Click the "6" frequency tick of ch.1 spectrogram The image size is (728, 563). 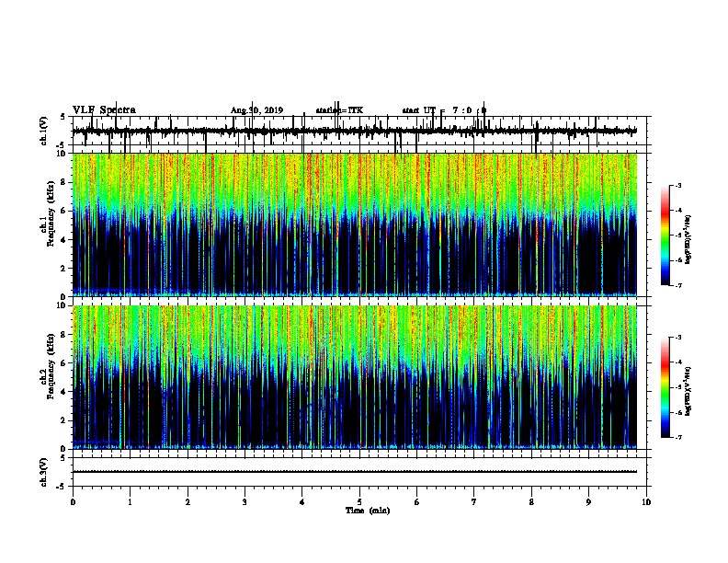click(64, 211)
